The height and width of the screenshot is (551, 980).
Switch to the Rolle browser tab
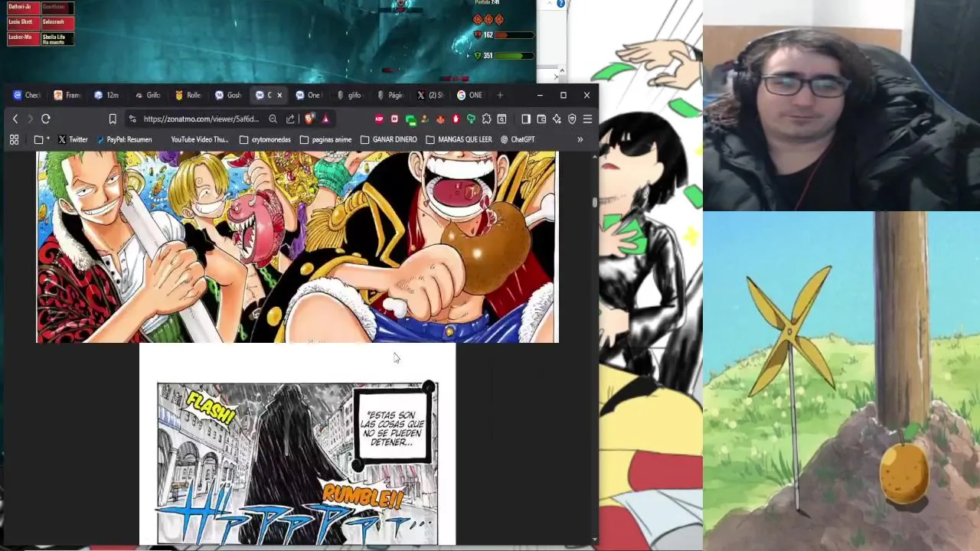coord(188,95)
